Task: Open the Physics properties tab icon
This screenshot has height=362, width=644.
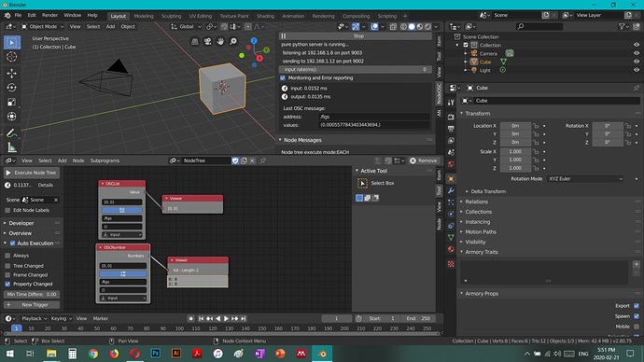Action: pyautogui.click(x=451, y=214)
